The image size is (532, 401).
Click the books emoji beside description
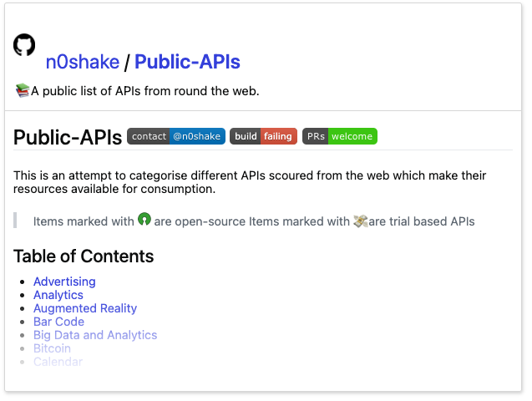(x=23, y=90)
